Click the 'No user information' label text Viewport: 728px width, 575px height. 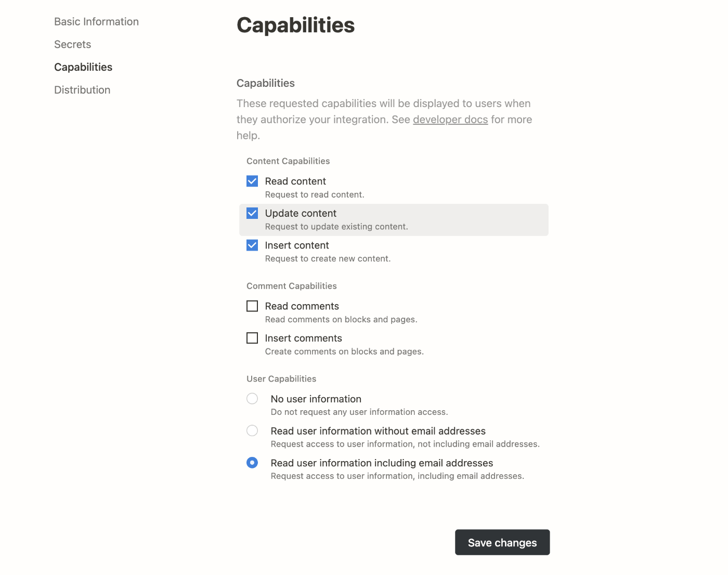tap(316, 399)
